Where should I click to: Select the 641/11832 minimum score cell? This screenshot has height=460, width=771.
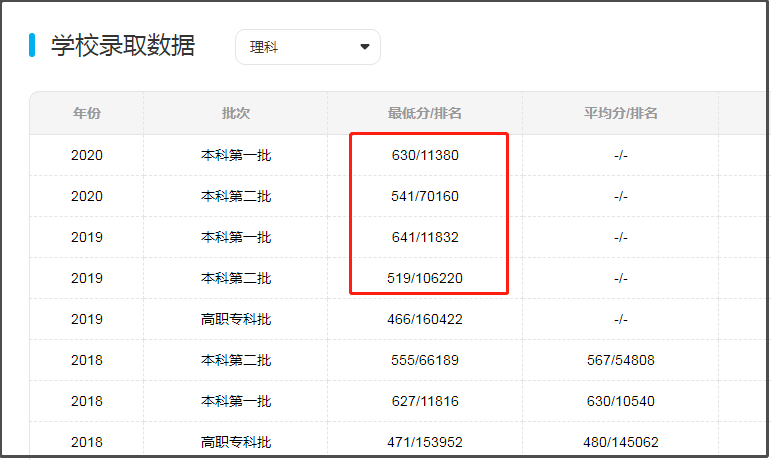tap(425, 237)
